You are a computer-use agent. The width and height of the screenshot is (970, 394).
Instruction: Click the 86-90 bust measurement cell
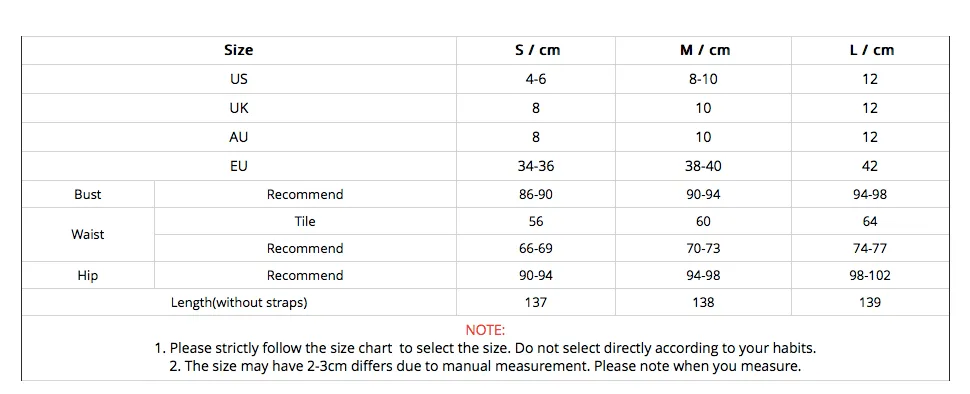[536, 194]
